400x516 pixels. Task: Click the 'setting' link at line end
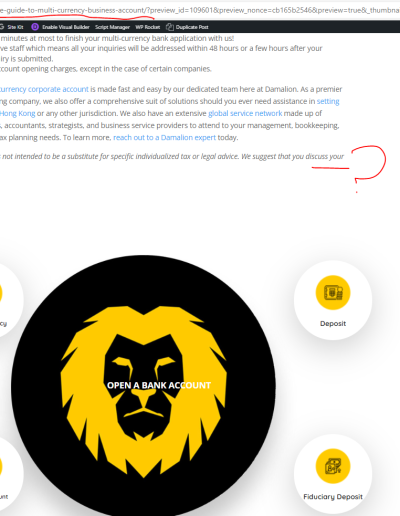point(328,101)
